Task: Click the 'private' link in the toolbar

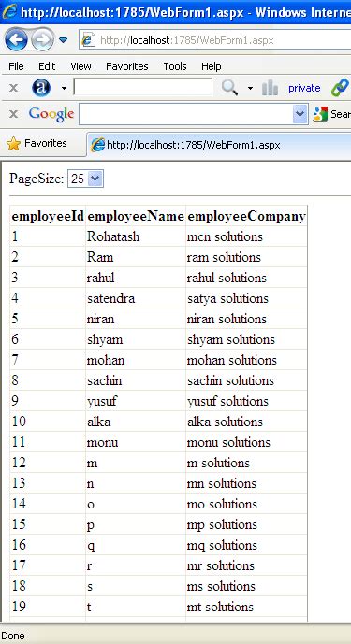Action: 304,88
